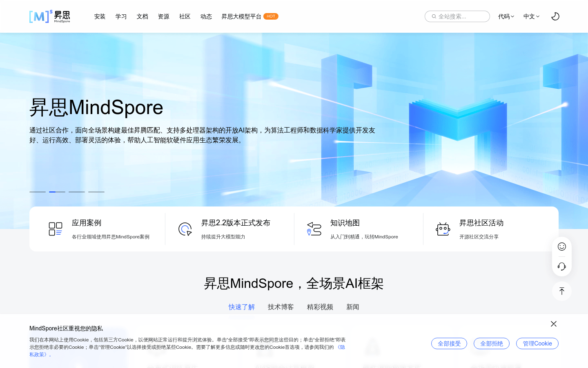The image size is (588, 368).
Task: Click the 昇思社区活动 robot icon
Action: click(x=443, y=229)
